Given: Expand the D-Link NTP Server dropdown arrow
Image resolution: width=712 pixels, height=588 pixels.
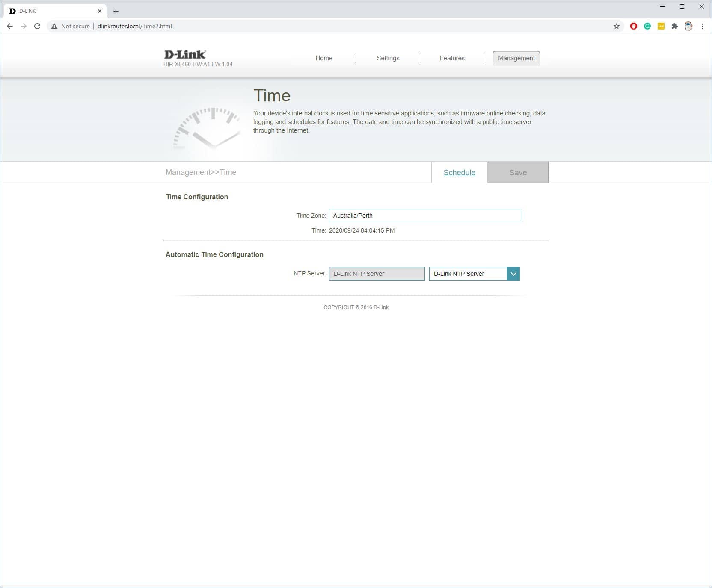Looking at the screenshot, I should click(513, 274).
